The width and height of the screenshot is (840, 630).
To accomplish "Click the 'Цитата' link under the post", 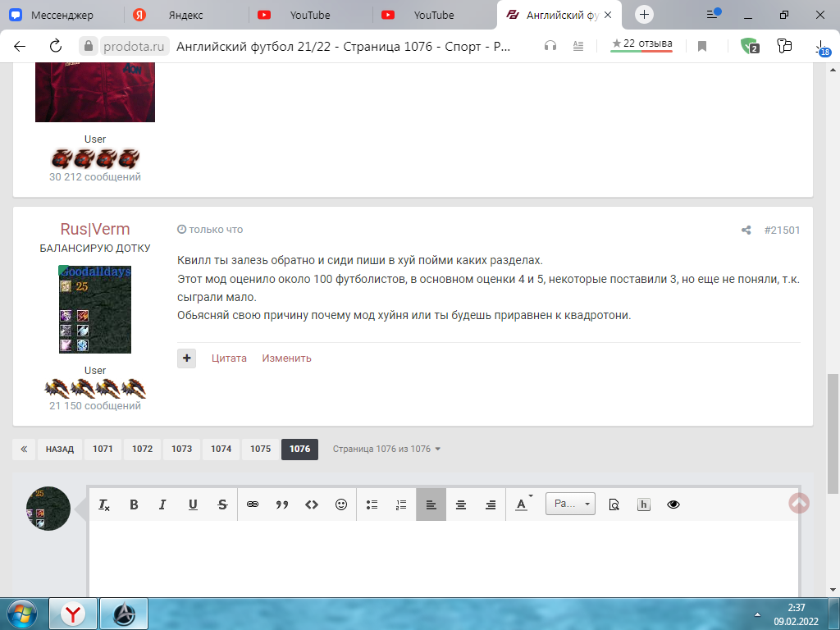I will [x=229, y=358].
